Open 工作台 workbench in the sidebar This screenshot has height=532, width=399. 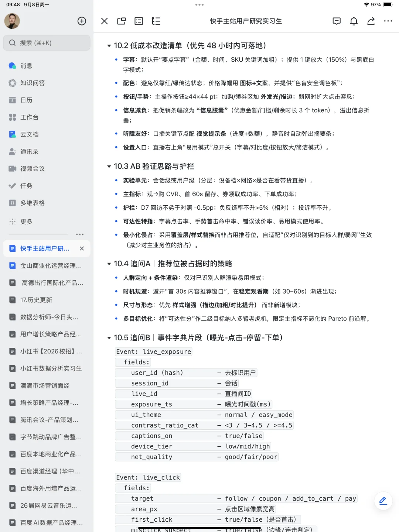pyautogui.click(x=47, y=117)
